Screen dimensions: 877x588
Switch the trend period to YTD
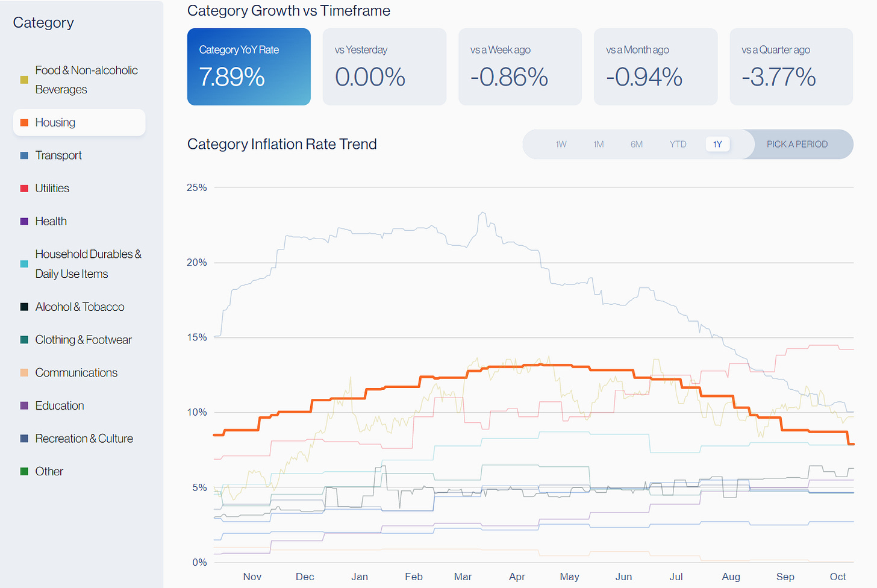click(x=678, y=145)
